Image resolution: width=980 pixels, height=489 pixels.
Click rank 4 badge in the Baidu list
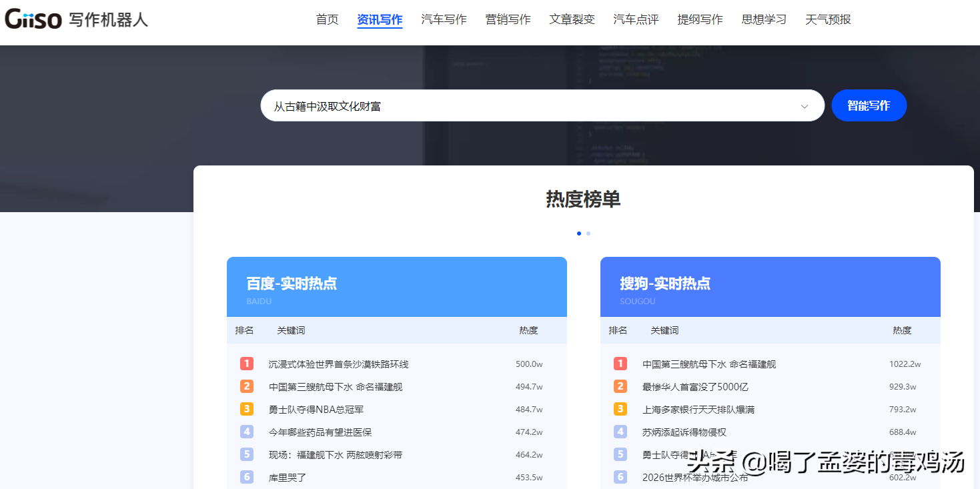[247, 432]
